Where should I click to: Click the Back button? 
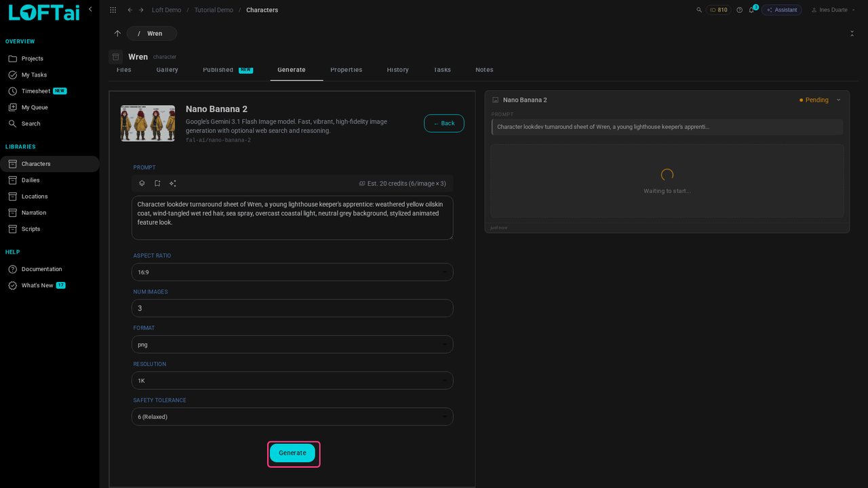[444, 123]
